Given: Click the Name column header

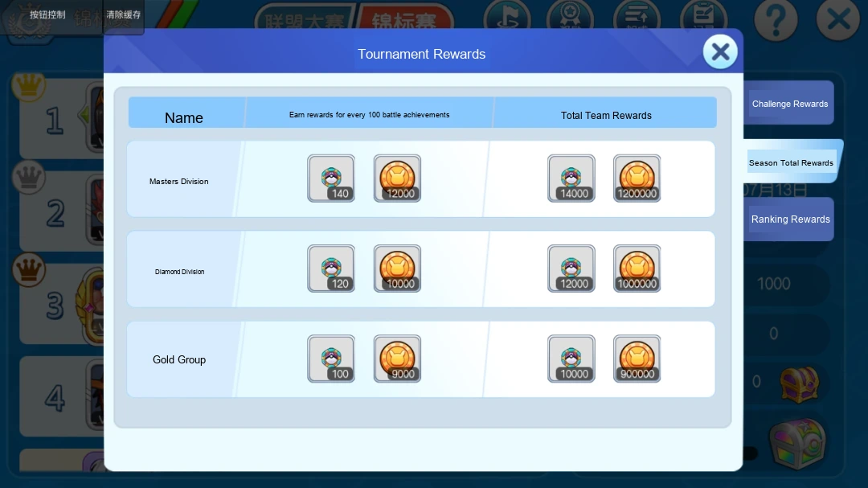Looking at the screenshot, I should pos(184,117).
